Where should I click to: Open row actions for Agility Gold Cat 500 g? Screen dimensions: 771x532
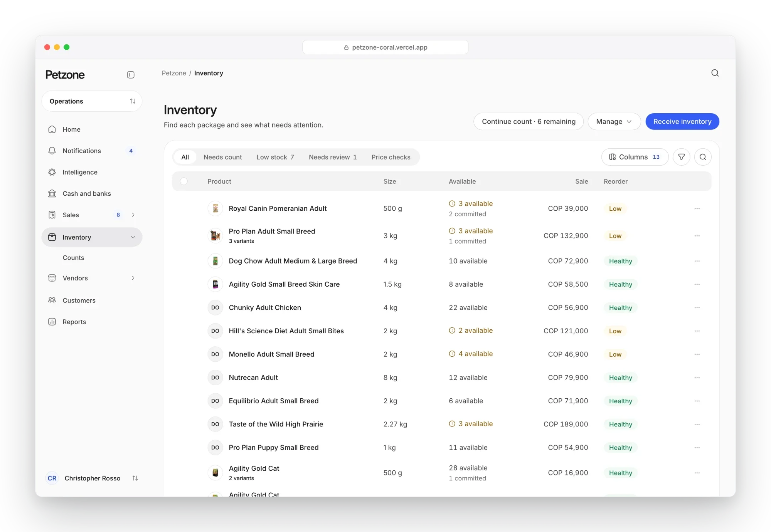click(697, 473)
